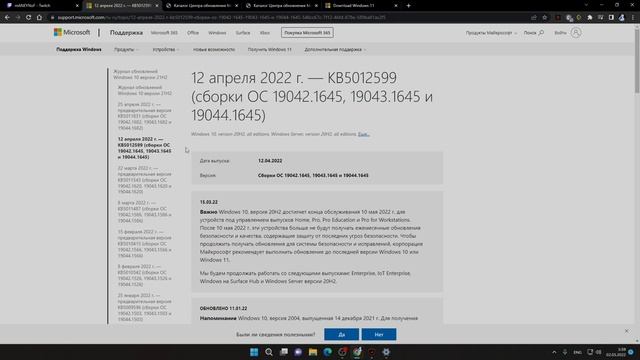
Task: Open Получить Windows 11 link
Action: click(270, 49)
